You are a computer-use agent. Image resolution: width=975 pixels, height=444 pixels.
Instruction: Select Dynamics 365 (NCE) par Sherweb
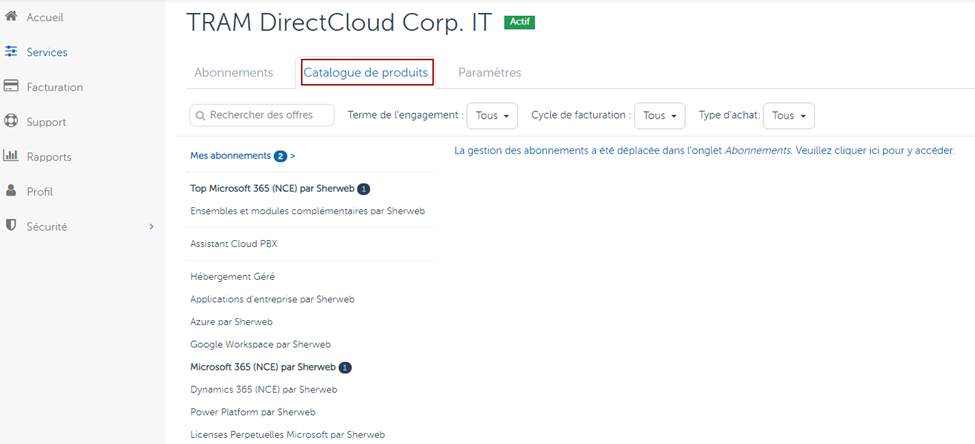264,389
